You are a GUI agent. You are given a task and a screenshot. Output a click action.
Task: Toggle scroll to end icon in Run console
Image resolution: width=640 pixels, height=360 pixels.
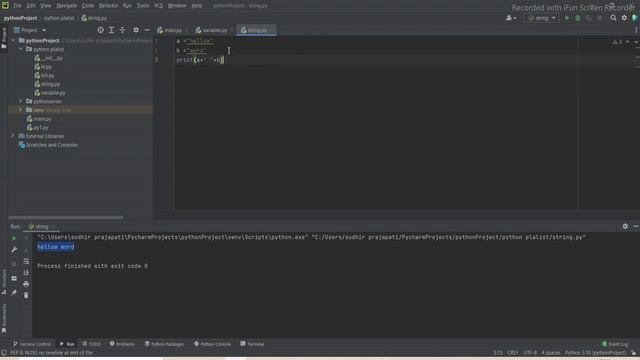tap(26, 272)
